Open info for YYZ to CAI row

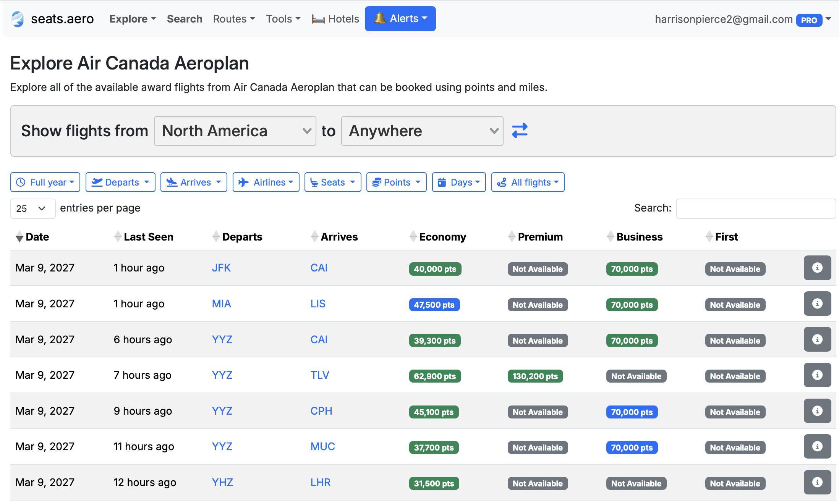[x=817, y=339]
